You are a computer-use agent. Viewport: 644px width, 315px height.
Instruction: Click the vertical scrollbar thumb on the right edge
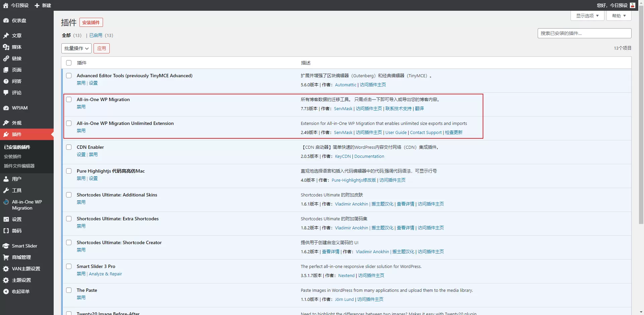(x=641, y=114)
